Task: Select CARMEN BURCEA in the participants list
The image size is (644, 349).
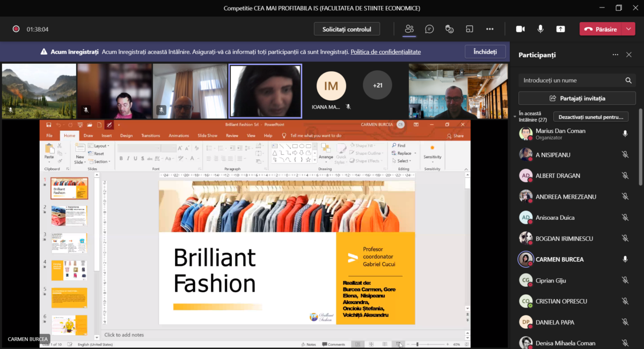Action: [x=559, y=259]
